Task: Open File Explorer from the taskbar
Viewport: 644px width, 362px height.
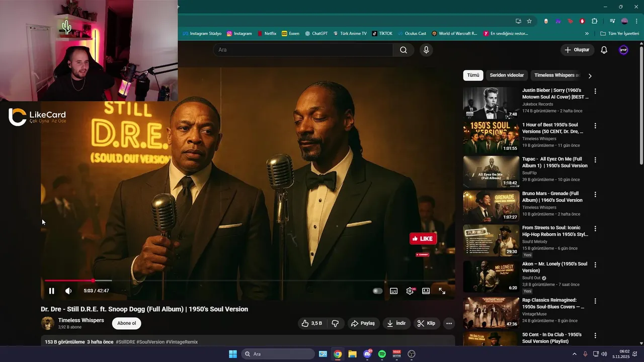Action: (x=352, y=354)
